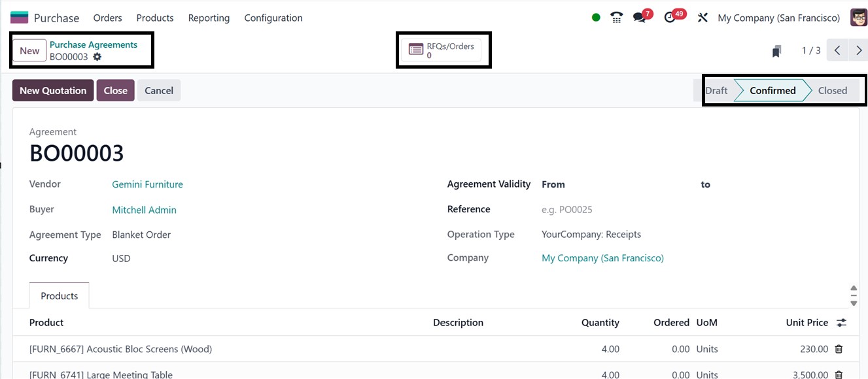Go to next record arrow
This screenshot has height=379, width=868.
tap(859, 50)
